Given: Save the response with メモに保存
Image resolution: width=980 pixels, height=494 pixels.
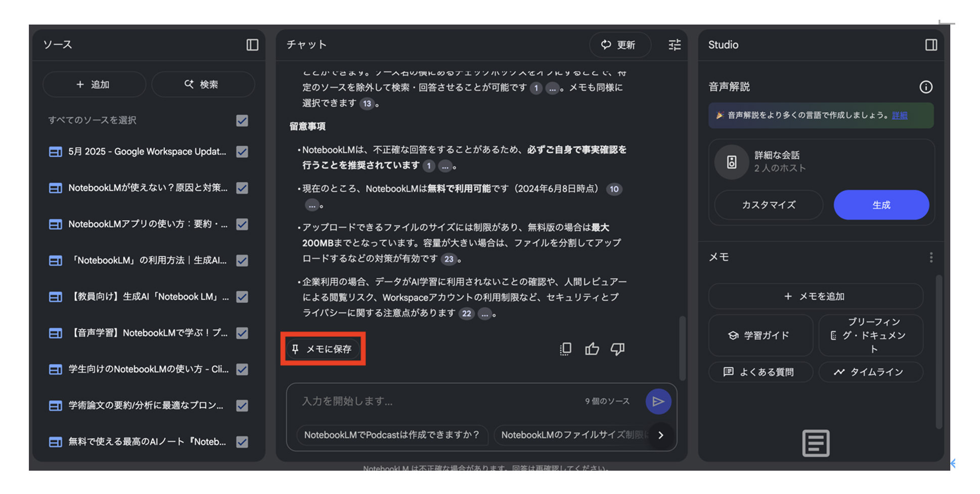Looking at the screenshot, I should [323, 349].
